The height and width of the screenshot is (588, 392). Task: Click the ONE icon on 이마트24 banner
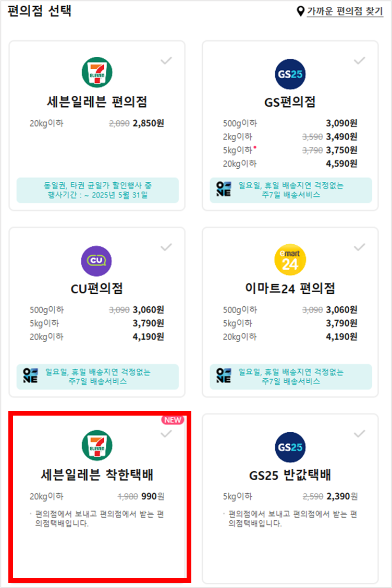point(223,374)
